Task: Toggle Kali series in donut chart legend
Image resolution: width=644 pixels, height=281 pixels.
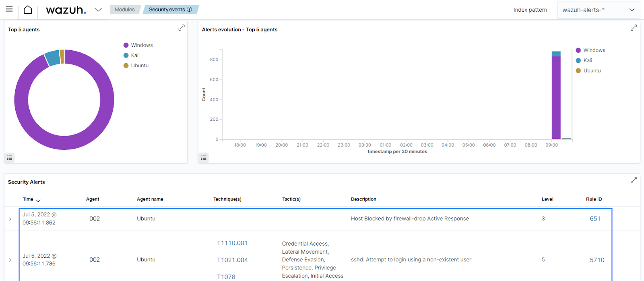Action: [135, 55]
